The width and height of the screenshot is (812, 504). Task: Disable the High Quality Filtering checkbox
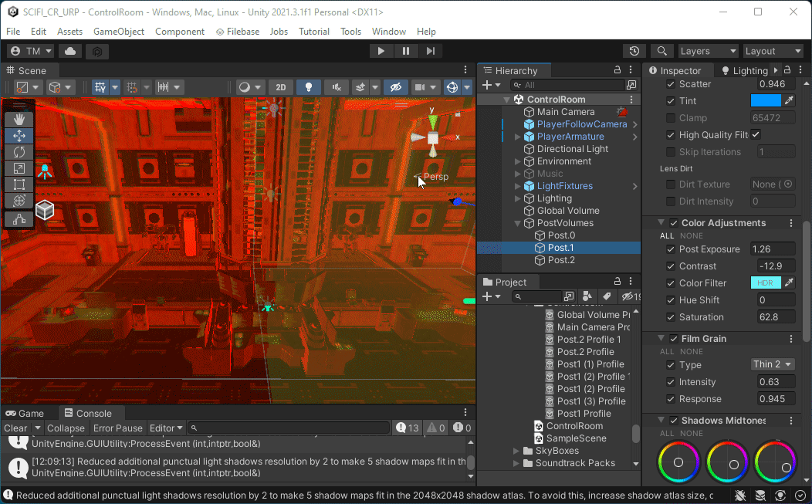click(x=756, y=135)
